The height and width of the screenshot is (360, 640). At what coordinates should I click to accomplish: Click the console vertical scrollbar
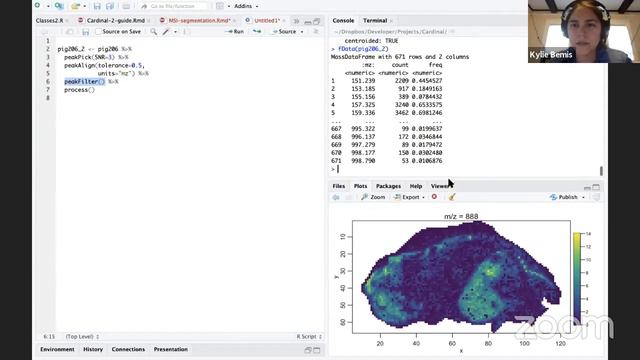(601, 171)
